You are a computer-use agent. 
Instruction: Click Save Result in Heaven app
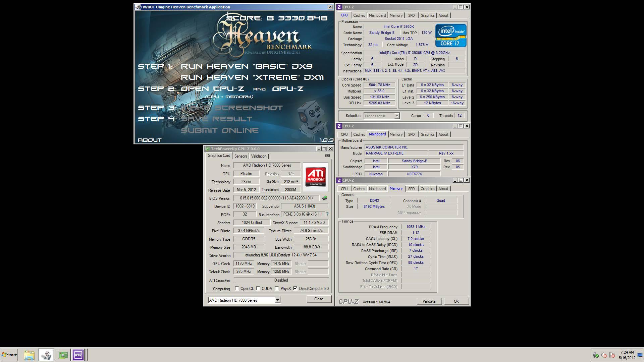click(216, 119)
